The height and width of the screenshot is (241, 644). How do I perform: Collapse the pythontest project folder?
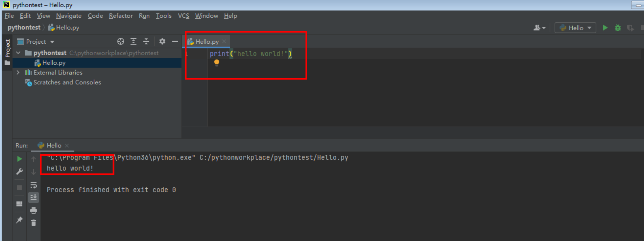click(x=18, y=53)
